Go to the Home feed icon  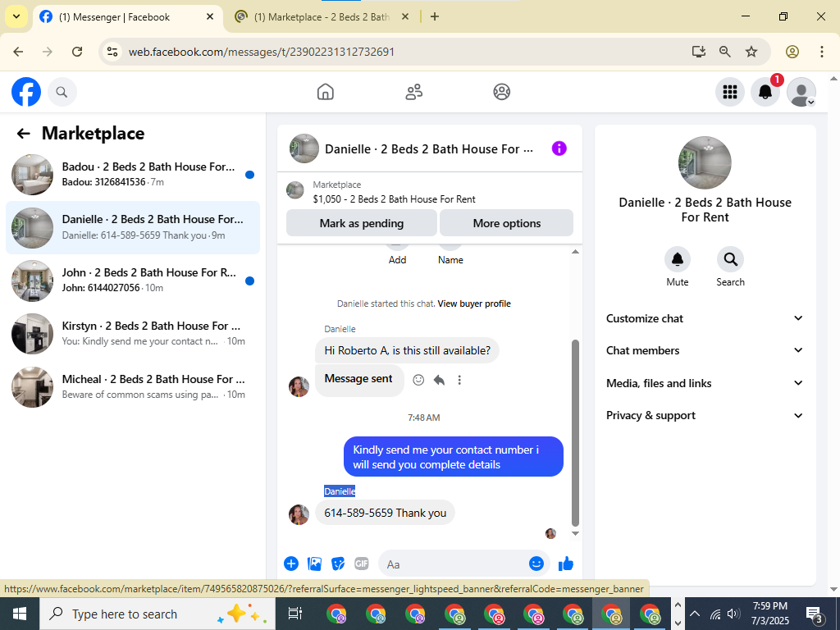325,92
